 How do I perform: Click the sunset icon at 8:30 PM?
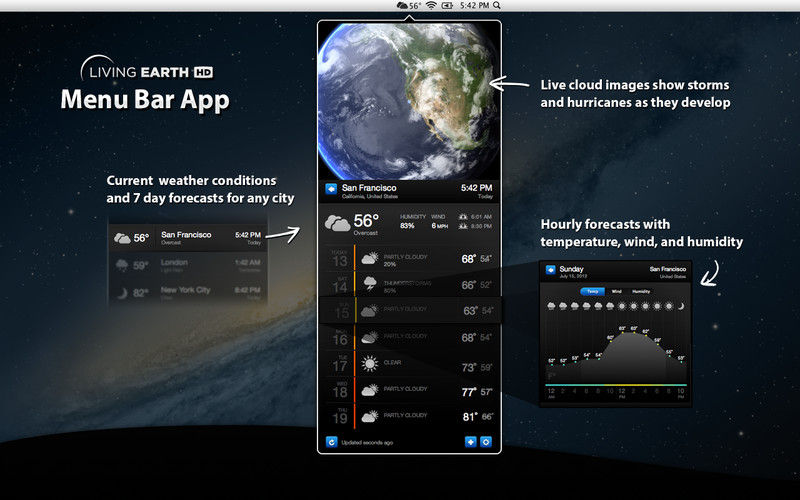pos(463,226)
